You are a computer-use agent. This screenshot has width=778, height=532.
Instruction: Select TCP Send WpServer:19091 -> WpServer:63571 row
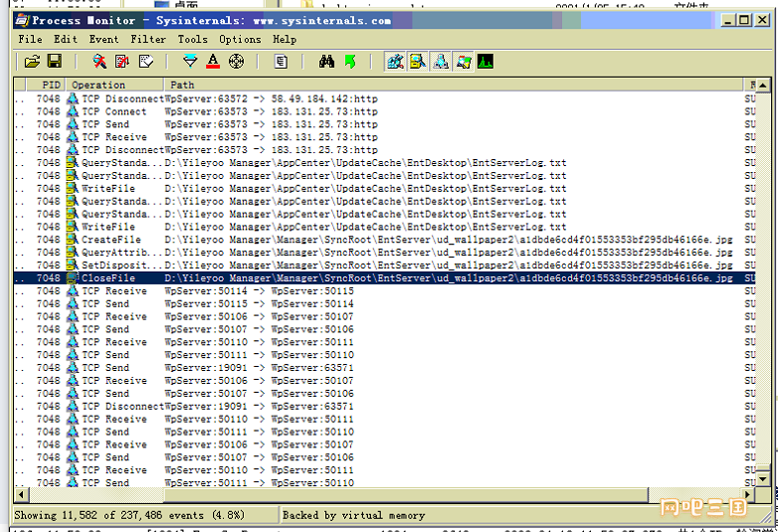[x=385, y=368]
